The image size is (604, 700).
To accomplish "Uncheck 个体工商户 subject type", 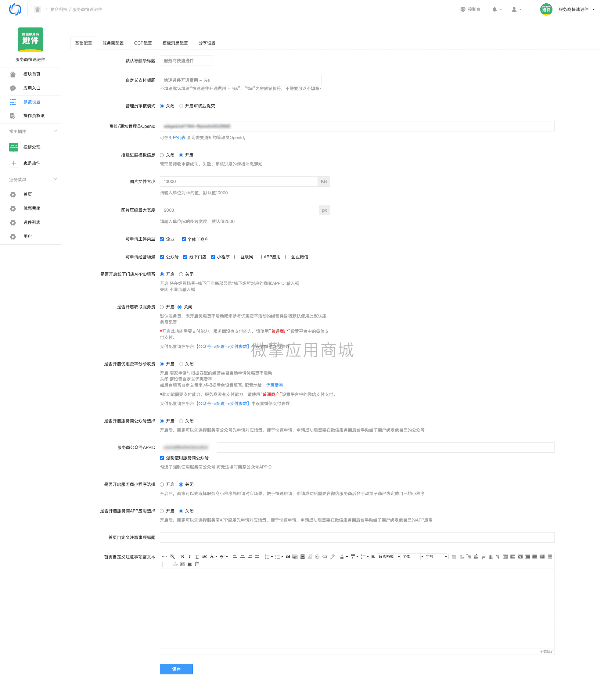I will pyautogui.click(x=184, y=239).
